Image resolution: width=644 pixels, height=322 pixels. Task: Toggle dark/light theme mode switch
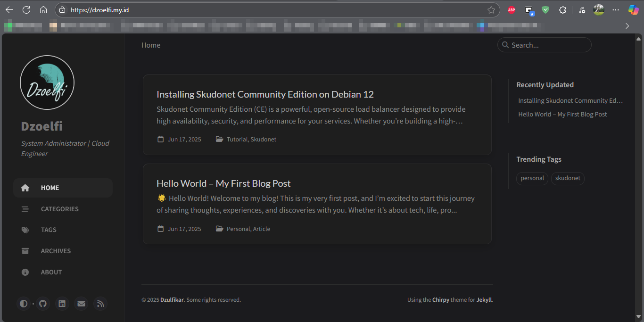pyautogui.click(x=23, y=304)
